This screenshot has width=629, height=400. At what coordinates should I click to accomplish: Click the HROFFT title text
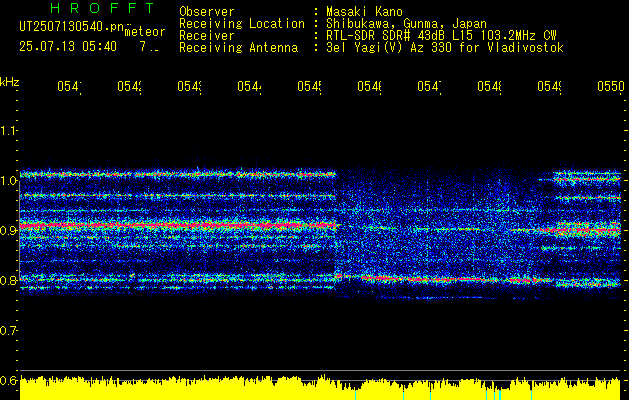click(103, 8)
